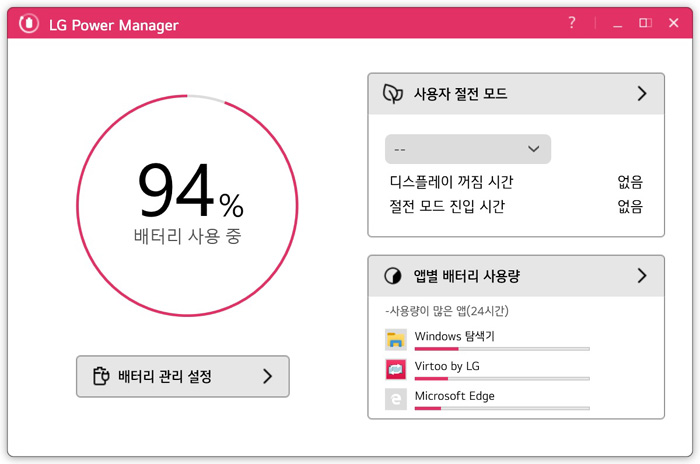Expand 앱별 배터리 사용량 with its arrow

(x=642, y=276)
